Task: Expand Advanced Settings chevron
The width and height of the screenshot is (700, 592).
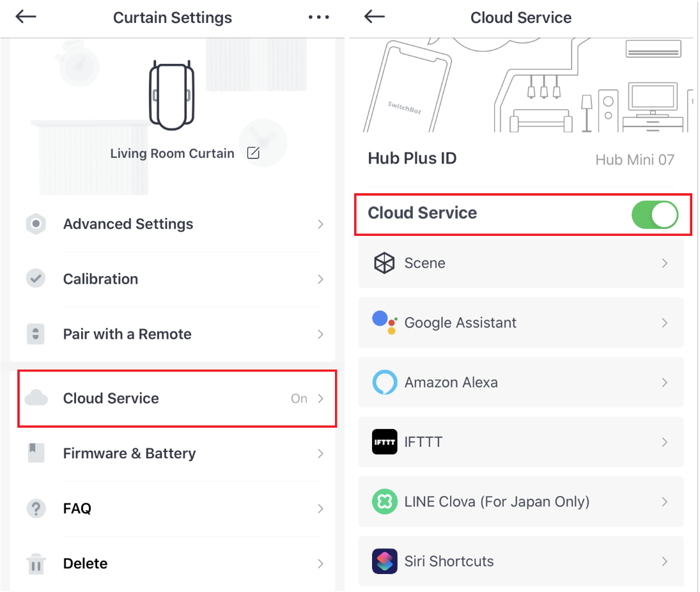Action: tap(320, 224)
